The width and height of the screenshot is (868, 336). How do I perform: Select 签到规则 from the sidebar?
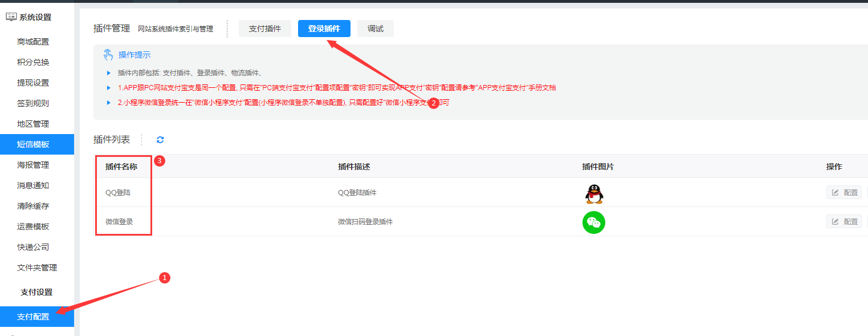pos(33,103)
